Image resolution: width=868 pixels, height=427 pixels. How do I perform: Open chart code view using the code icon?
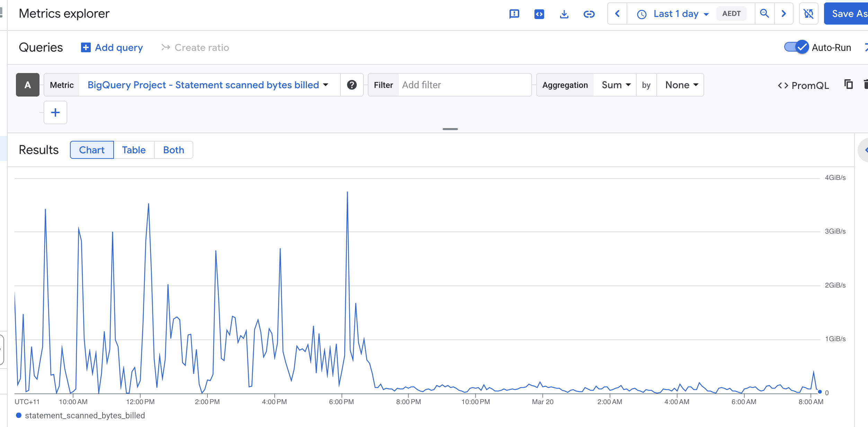click(x=539, y=13)
